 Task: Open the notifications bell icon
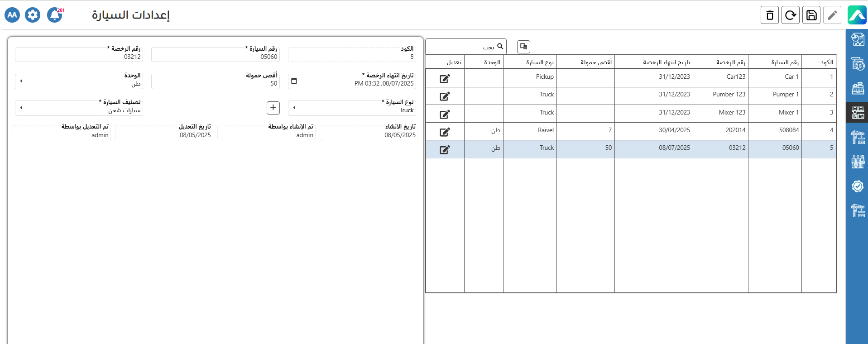pos(55,15)
